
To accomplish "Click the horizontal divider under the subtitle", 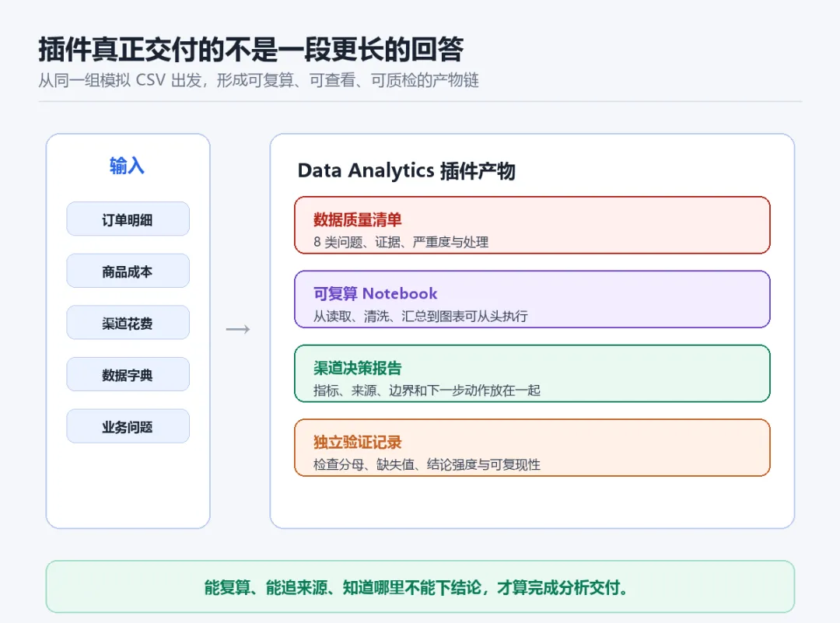I will [x=420, y=100].
